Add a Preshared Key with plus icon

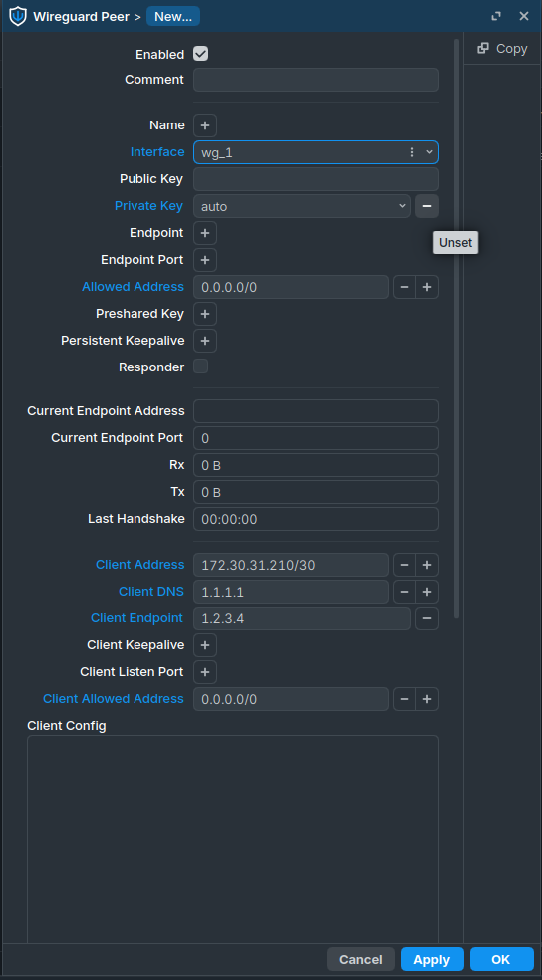click(205, 314)
